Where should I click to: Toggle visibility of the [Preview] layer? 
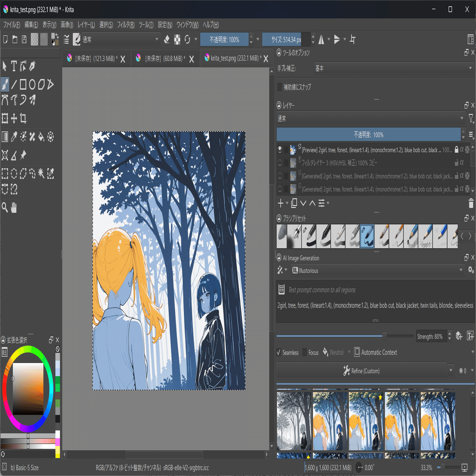(x=280, y=149)
